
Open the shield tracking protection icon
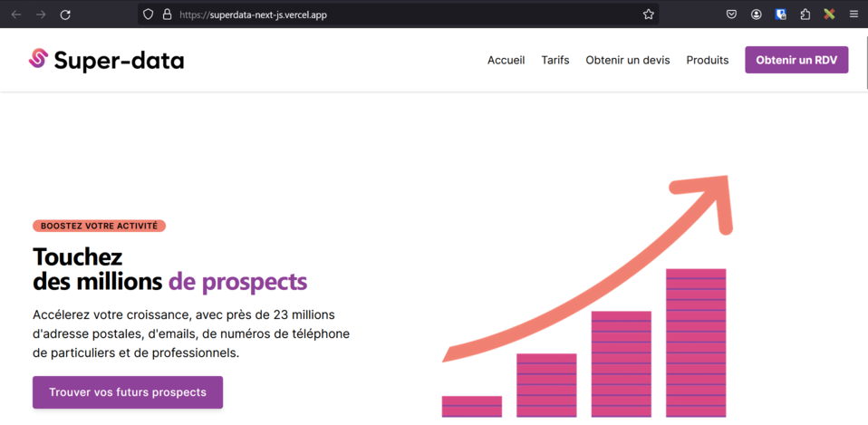[x=148, y=14]
